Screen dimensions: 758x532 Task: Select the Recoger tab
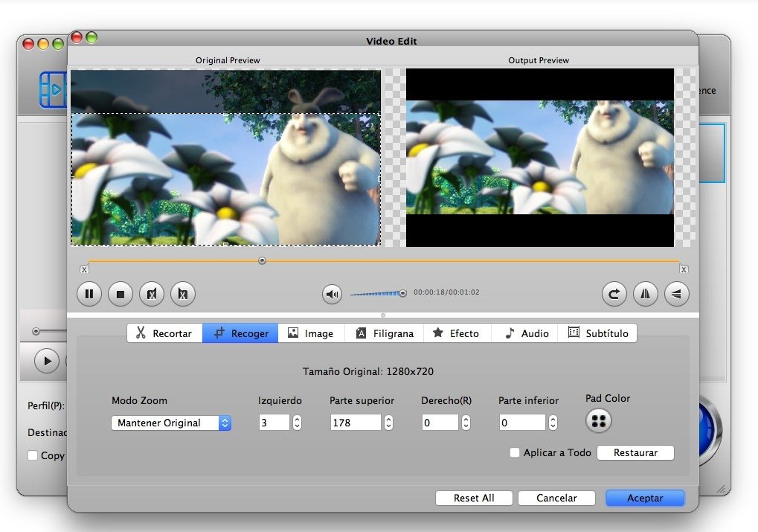pyautogui.click(x=240, y=333)
